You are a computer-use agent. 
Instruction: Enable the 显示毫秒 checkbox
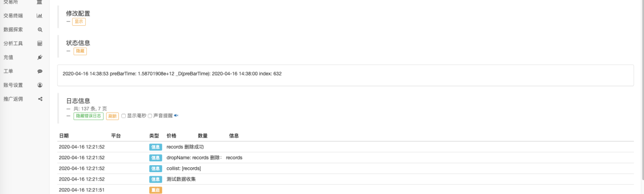123,116
